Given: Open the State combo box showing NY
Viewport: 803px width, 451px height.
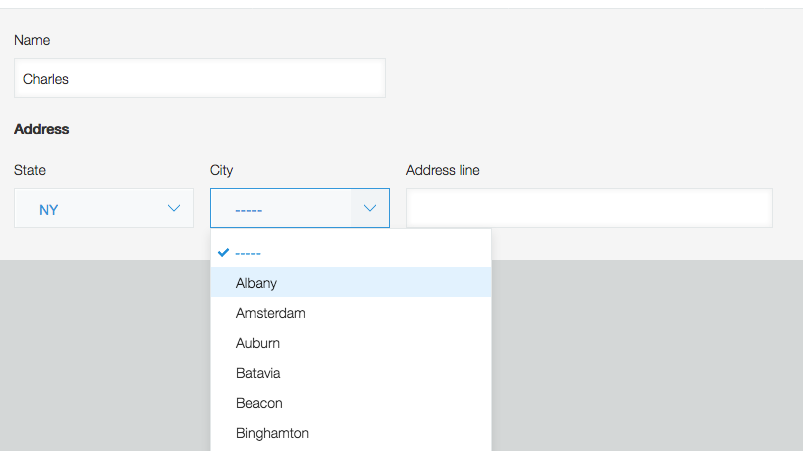Looking at the screenshot, I should coord(103,208).
